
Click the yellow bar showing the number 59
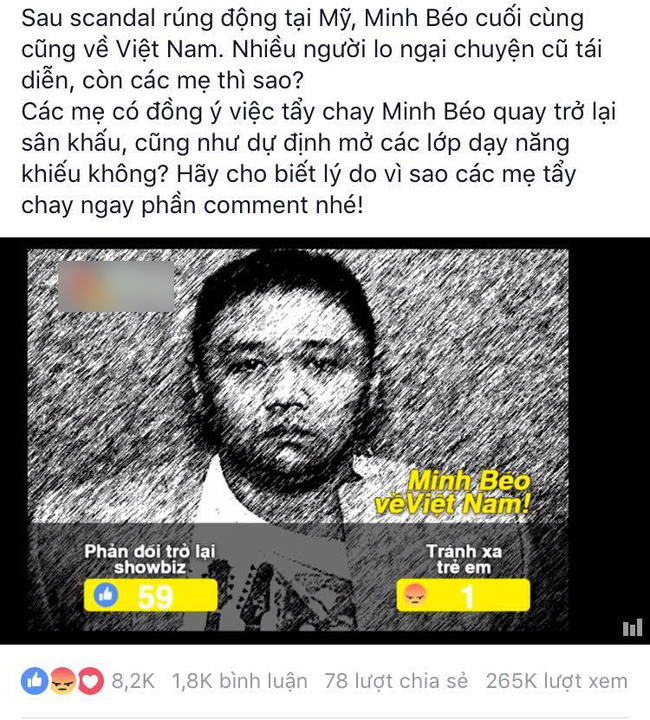[x=151, y=595]
